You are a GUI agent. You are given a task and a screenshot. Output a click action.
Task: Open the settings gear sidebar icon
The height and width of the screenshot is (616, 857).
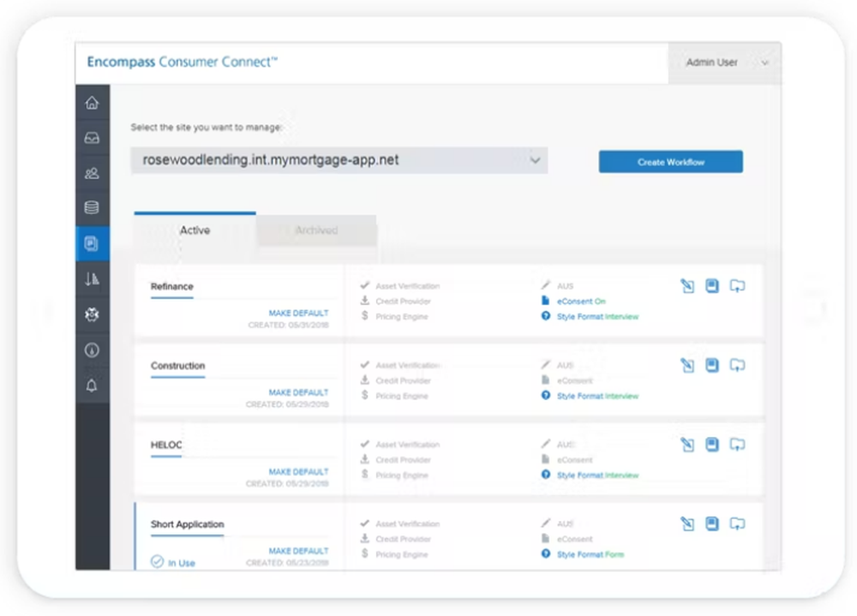click(x=92, y=314)
